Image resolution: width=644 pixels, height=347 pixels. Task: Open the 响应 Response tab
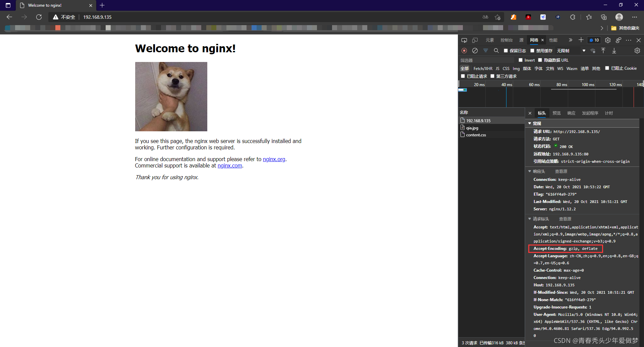click(571, 113)
